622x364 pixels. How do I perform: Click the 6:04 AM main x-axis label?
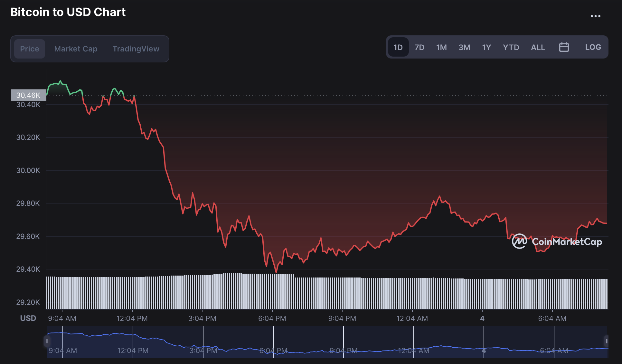click(552, 318)
